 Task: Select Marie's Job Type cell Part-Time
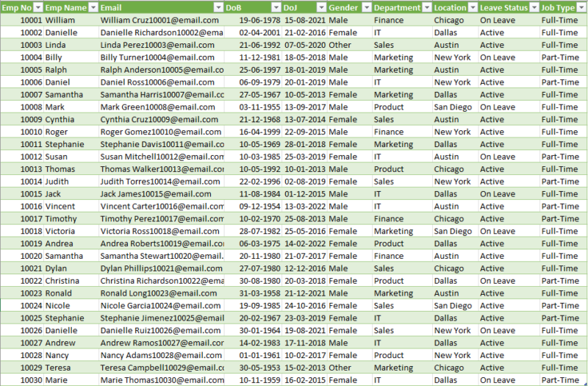coord(563,379)
